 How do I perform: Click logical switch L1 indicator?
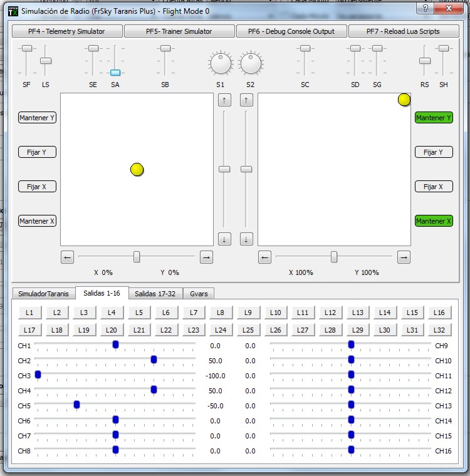coord(29,313)
